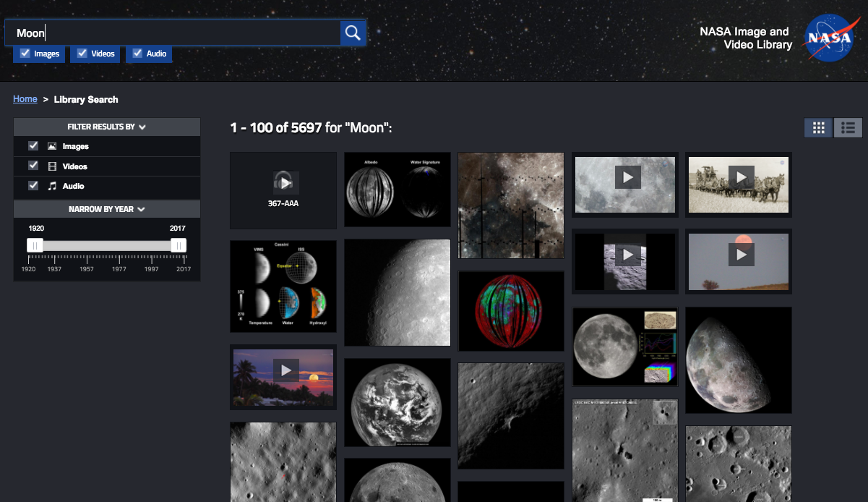Click the Images photo icon in the sidebar
868x502 pixels.
tap(51, 146)
